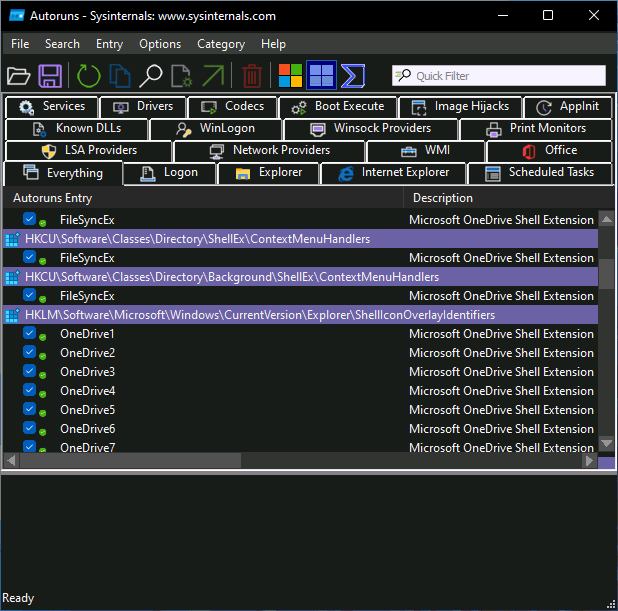
Task: Switch to the WinLogon tab
Action: (x=216, y=129)
